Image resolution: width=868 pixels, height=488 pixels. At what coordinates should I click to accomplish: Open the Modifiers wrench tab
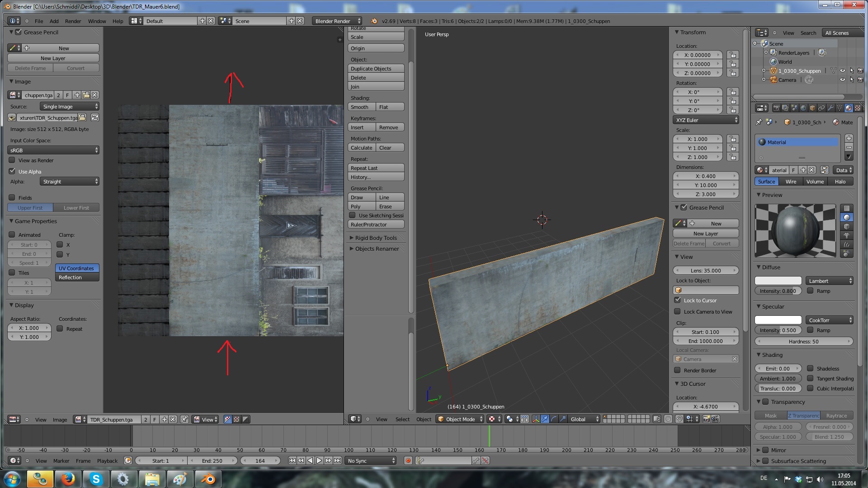tap(830, 108)
